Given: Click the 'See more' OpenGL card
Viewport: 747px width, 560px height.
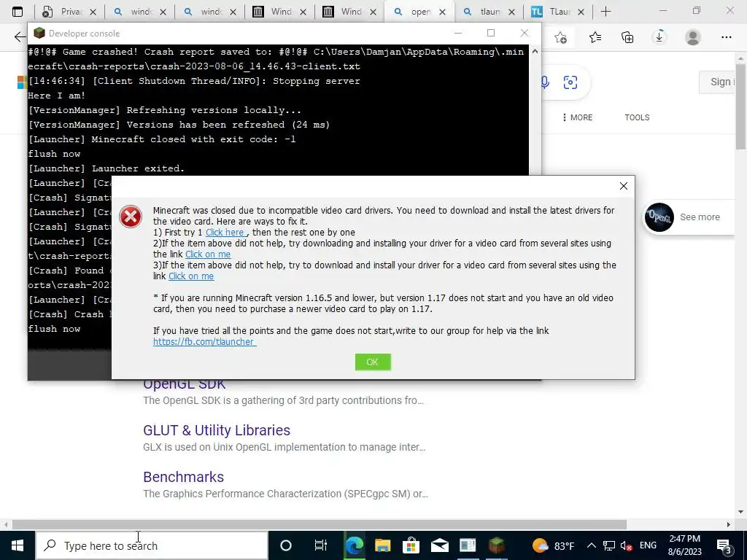Looking at the screenshot, I should tap(689, 217).
